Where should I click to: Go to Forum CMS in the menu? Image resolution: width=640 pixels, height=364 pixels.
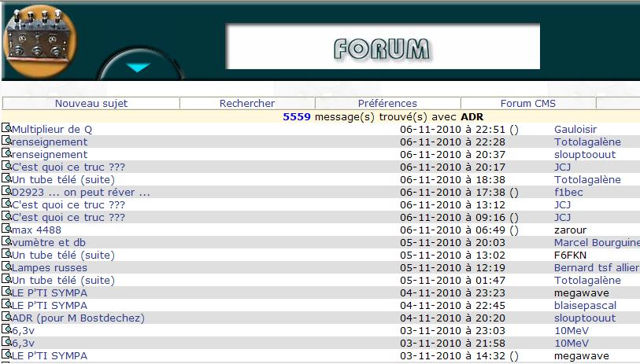527,103
